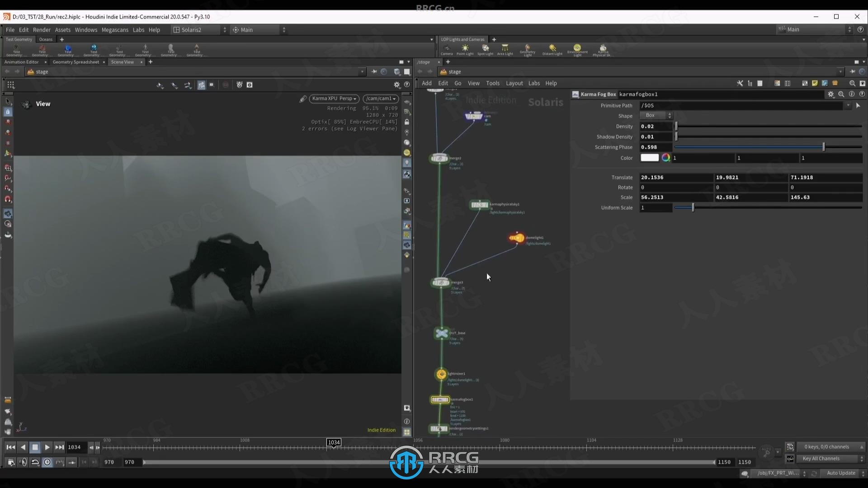
Task: Toggle pin on the scene view path bar
Action: tap(374, 72)
